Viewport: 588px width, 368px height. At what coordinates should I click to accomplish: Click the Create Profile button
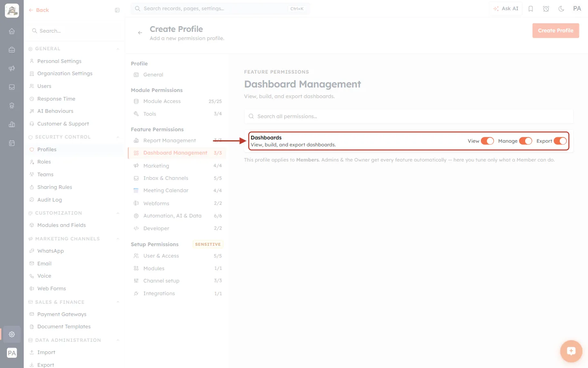click(555, 31)
